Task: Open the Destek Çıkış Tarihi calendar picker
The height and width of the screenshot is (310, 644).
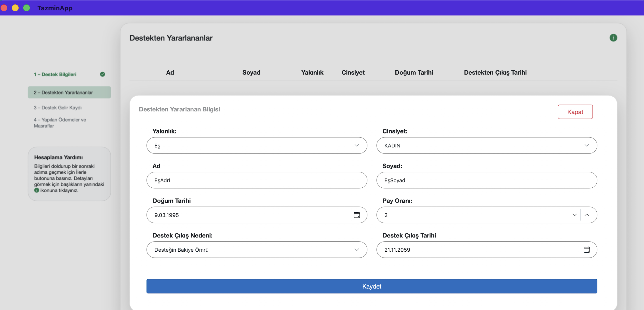Action: coord(587,250)
